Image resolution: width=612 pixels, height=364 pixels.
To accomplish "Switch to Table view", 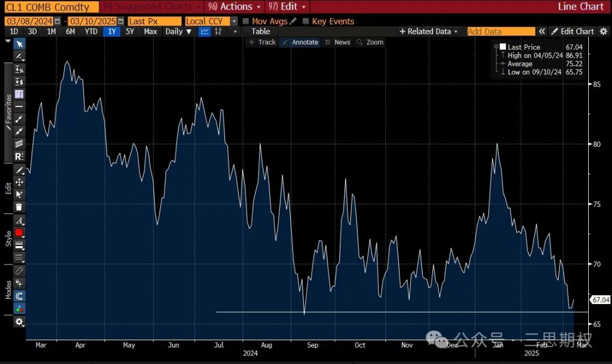I will tap(261, 32).
